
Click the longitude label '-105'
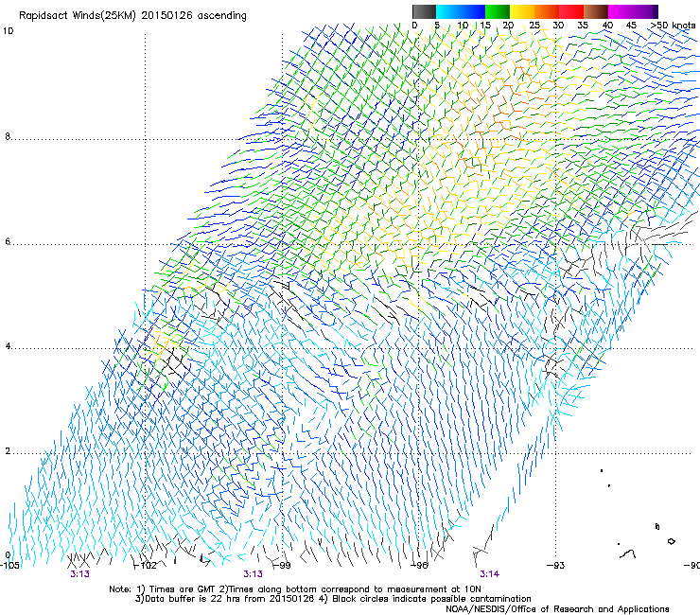10,566
